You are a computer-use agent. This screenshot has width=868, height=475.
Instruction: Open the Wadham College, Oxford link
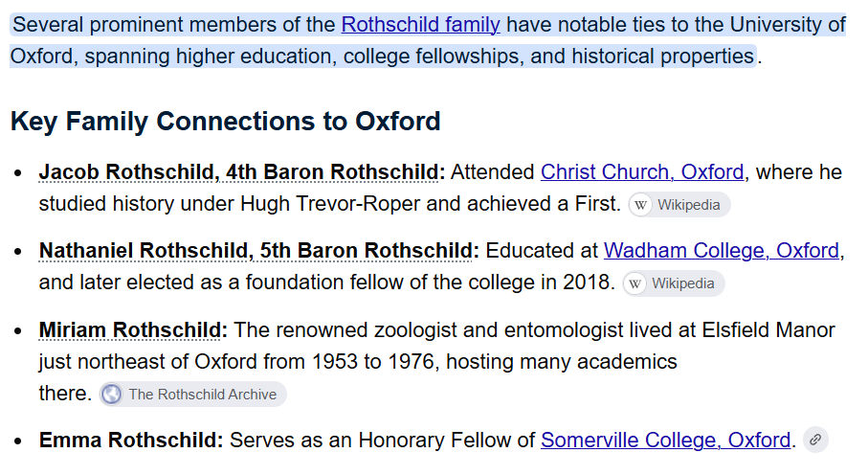point(722,251)
